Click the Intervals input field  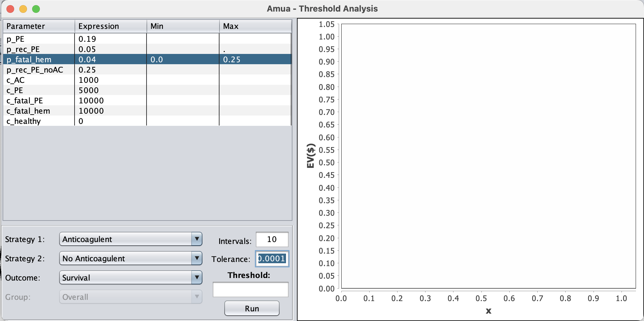coord(272,239)
